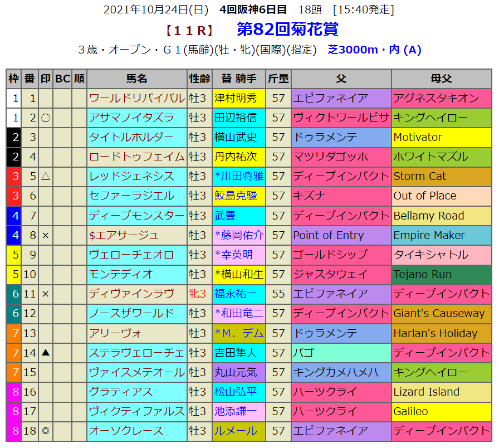Select jockey ルメール
This screenshot has height=448, width=499.
click(x=236, y=431)
